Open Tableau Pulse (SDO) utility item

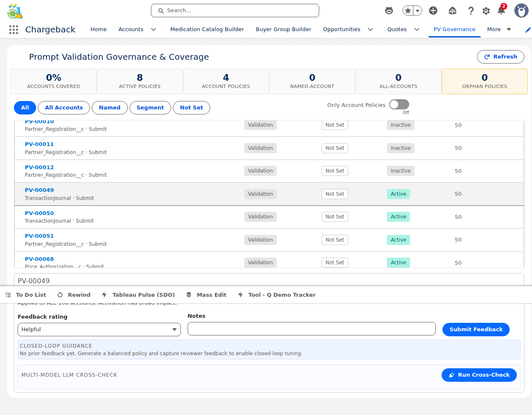tap(138, 295)
